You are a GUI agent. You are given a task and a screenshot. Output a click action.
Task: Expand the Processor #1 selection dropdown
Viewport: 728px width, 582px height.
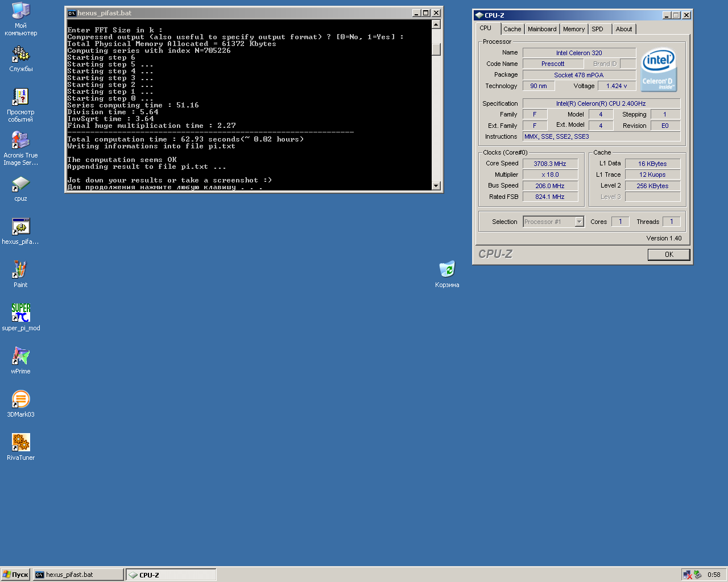coord(579,222)
